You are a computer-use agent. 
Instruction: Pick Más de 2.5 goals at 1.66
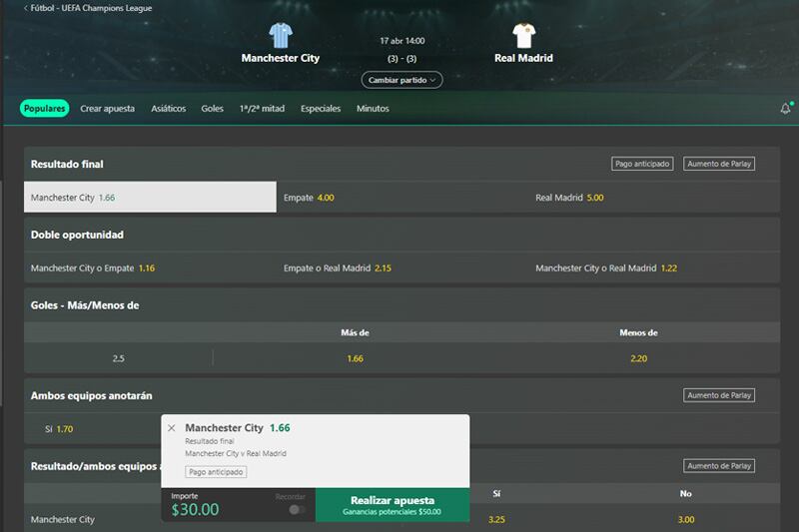click(x=356, y=358)
